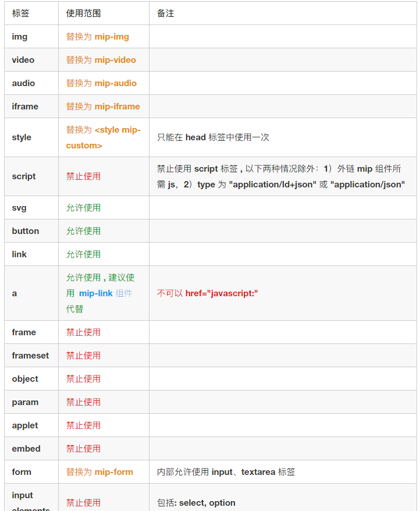Click the red href="javascript:" note
The width and height of the screenshot is (420, 511).
pyautogui.click(x=221, y=293)
